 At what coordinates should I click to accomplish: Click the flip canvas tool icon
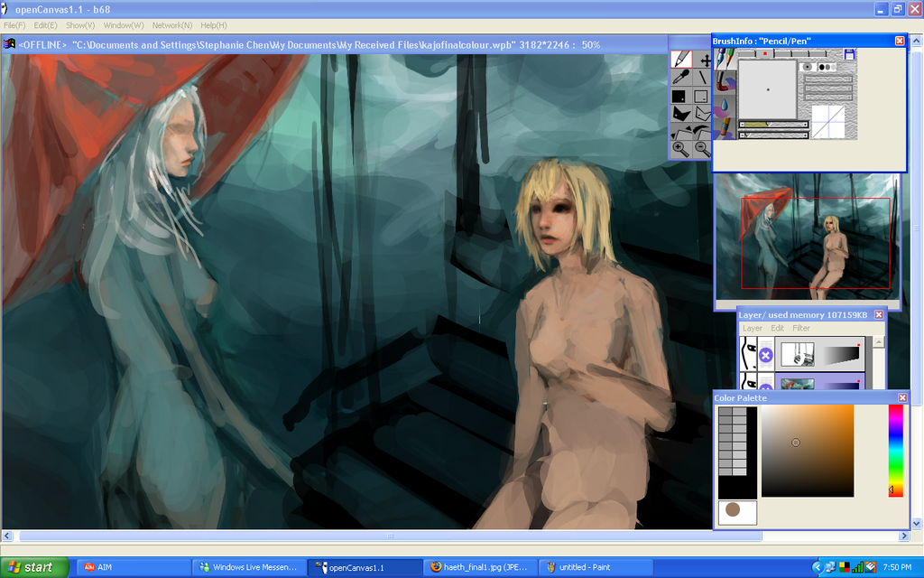pyautogui.click(x=681, y=131)
